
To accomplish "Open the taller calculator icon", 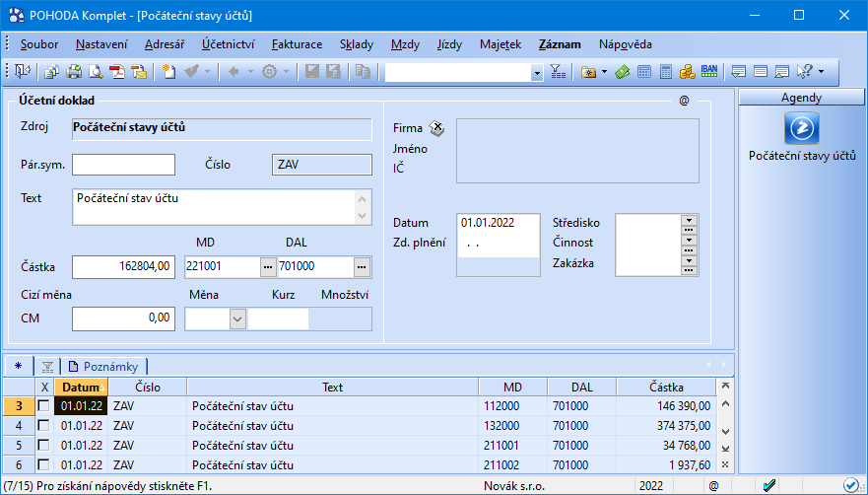I will (666, 72).
